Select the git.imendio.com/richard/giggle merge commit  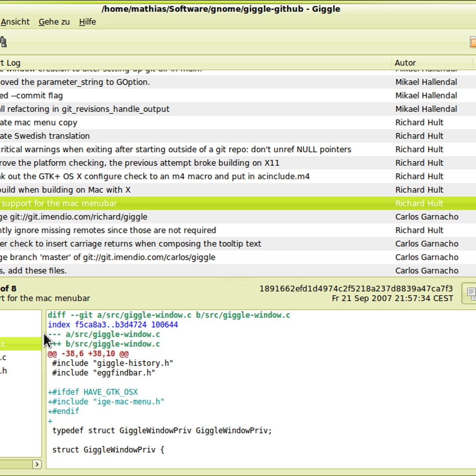pos(73,217)
